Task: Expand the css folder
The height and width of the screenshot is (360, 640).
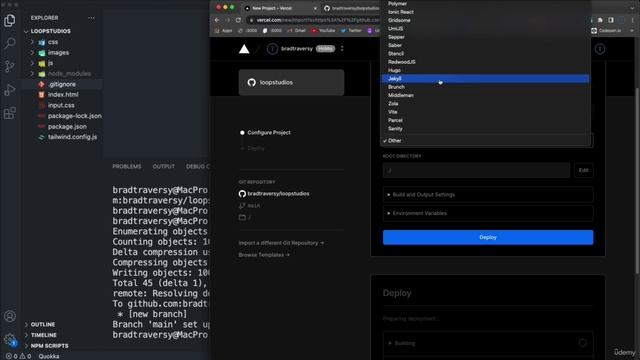Action: pos(32,42)
